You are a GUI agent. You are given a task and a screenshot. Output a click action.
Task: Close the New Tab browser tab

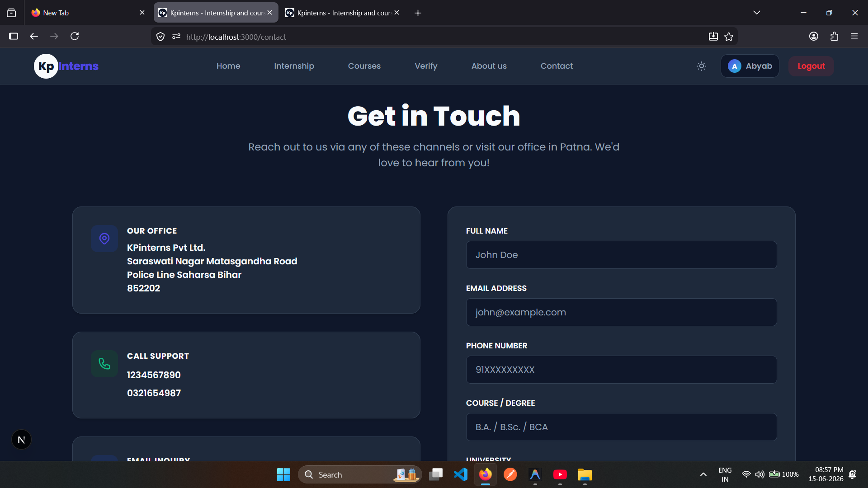[x=142, y=13]
